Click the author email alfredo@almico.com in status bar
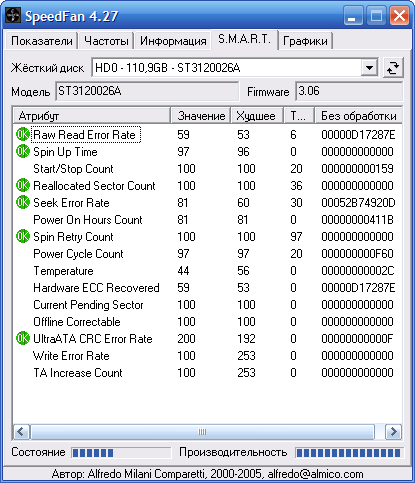The height and width of the screenshot is (483, 415). coord(315,474)
